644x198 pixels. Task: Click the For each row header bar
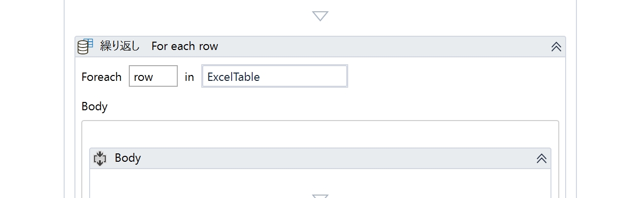[320, 47]
